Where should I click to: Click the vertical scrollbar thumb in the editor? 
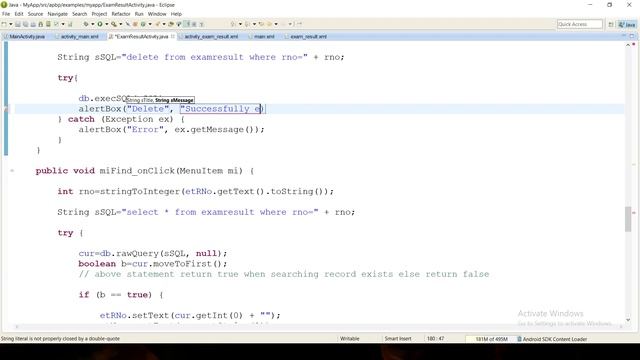[628, 219]
